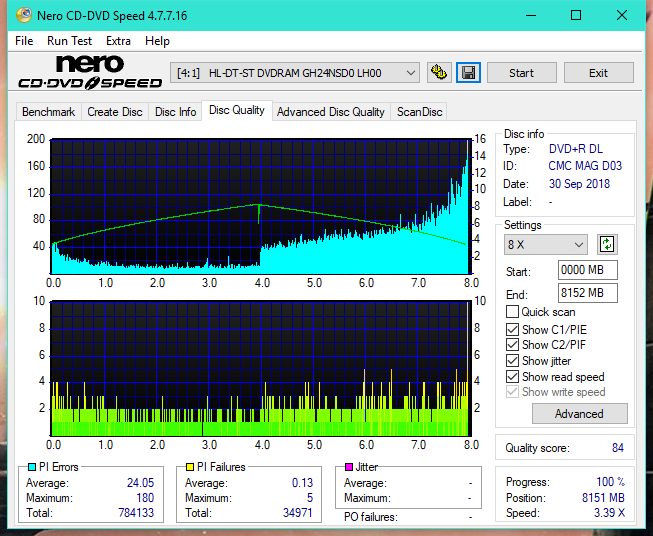The height and width of the screenshot is (536, 653).
Task: Open the drive selection dropdown
Action: 294,73
